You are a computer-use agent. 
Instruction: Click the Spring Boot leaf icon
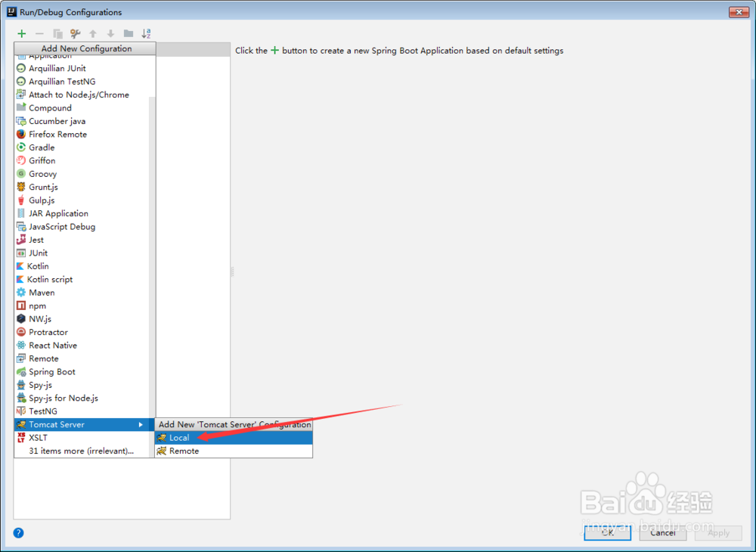pos(21,372)
